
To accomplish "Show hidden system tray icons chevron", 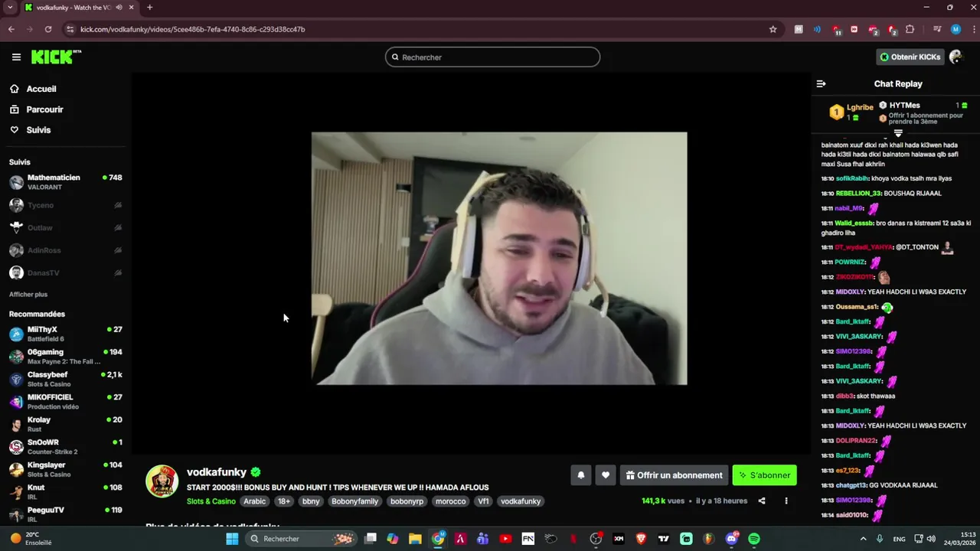I will pyautogui.click(x=864, y=539).
